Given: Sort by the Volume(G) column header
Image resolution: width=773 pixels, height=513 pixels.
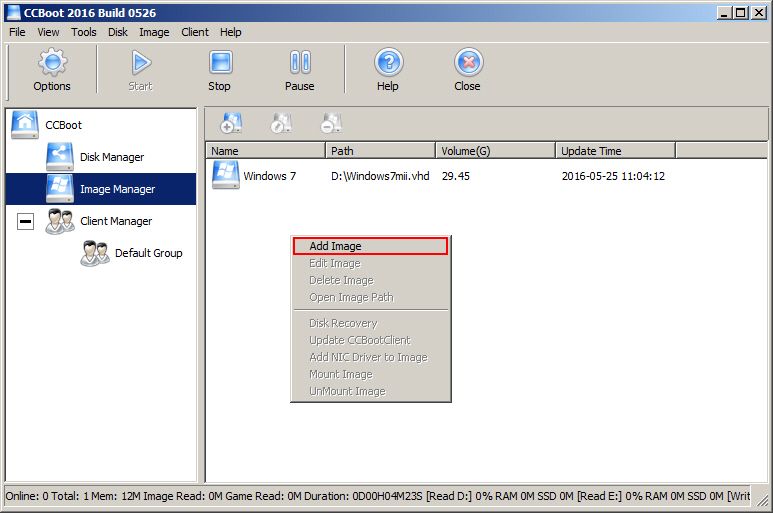Looking at the screenshot, I should tap(495, 151).
